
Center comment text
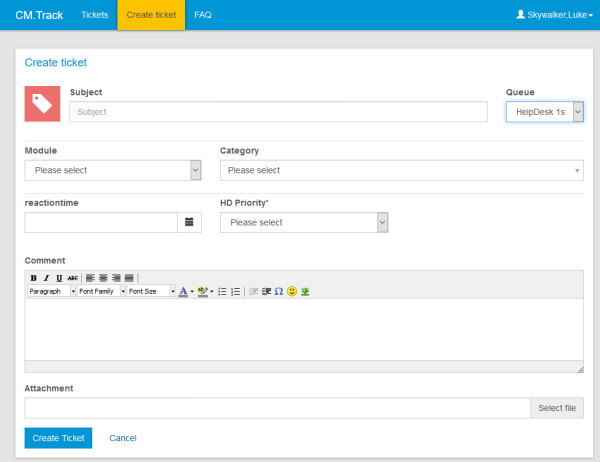[x=103, y=278]
